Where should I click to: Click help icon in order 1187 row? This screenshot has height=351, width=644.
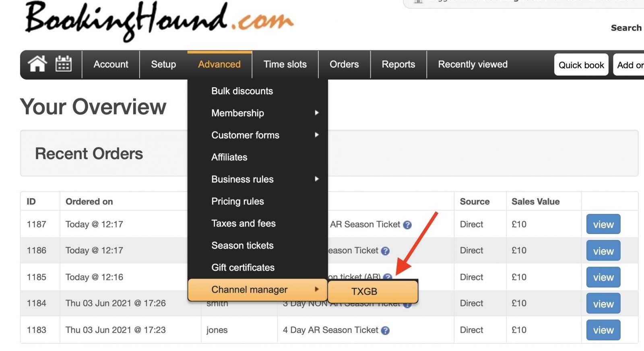407,225
